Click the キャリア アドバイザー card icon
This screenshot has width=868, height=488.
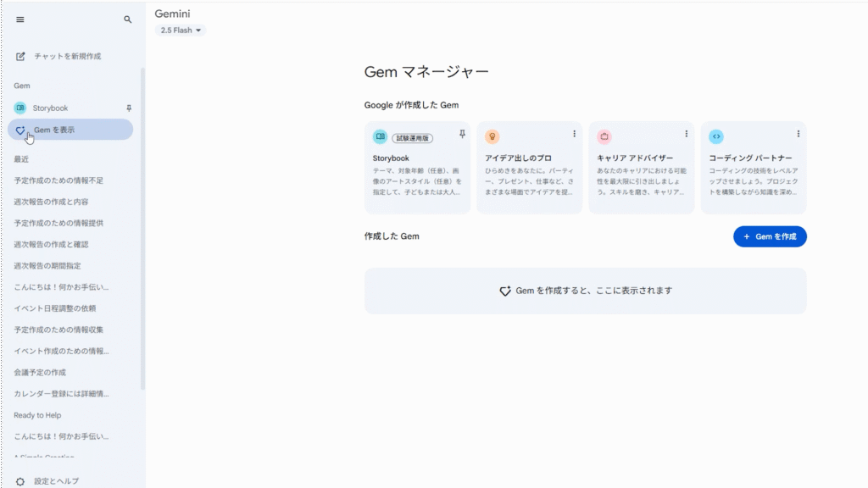click(x=604, y=136)
